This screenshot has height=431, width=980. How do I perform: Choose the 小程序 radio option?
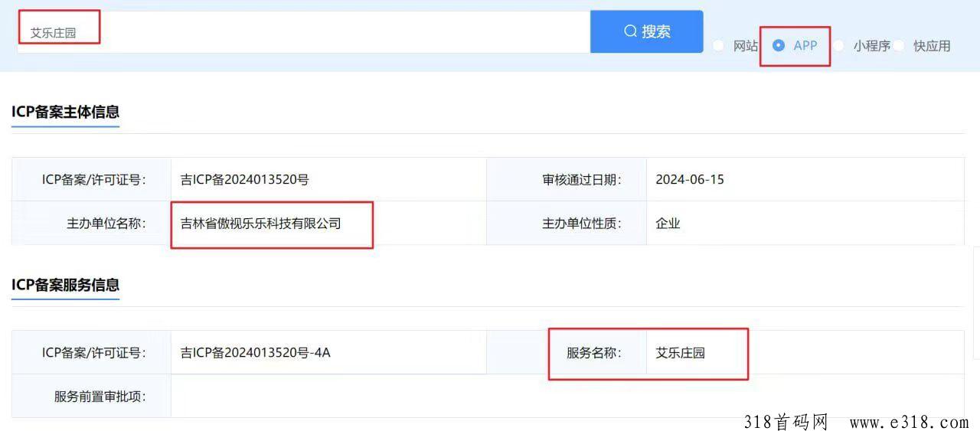tap(838, 46)
